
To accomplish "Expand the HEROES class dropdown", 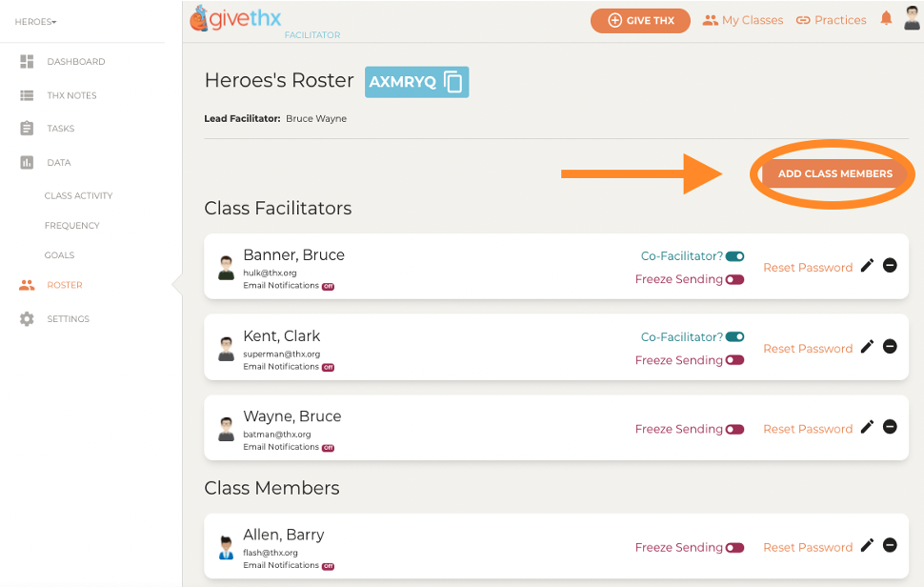I will pos(35,22).
